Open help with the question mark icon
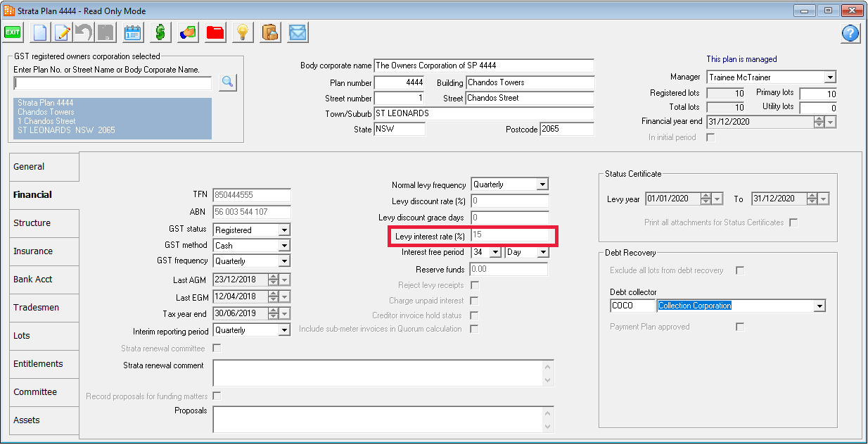The height and width of the screenshot is (445, 868). coord(851,33)
